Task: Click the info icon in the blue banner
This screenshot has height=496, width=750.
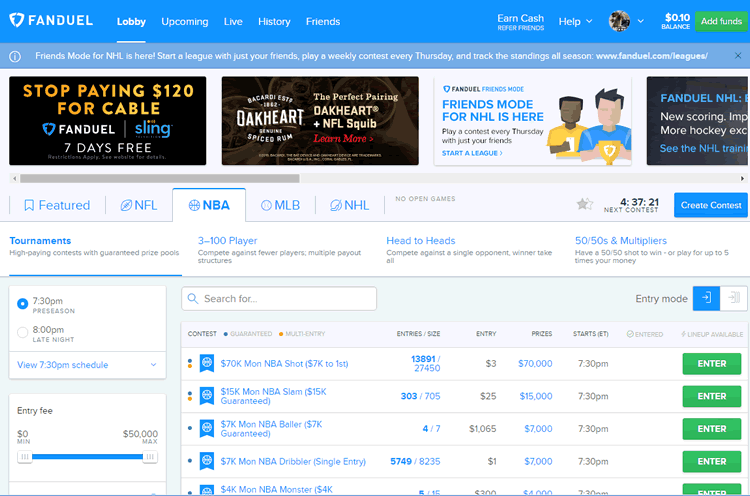Action: click(x=15, y=56)
